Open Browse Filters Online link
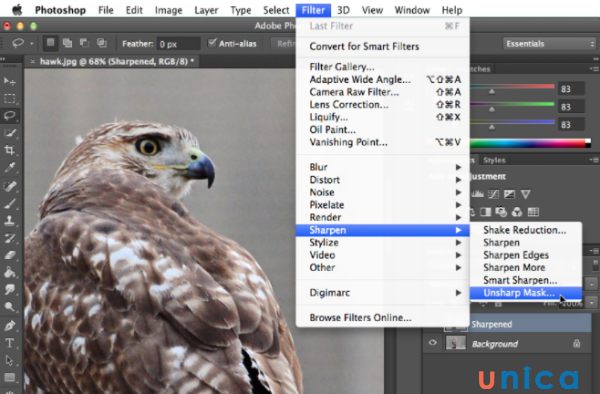Image resolution: width=600 pixels, height=394 pixels. pos(383,318)
